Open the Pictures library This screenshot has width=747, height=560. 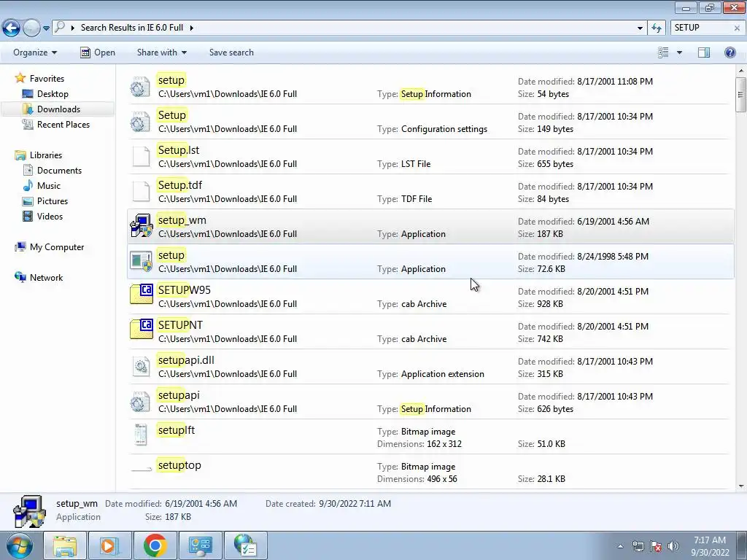53,201
